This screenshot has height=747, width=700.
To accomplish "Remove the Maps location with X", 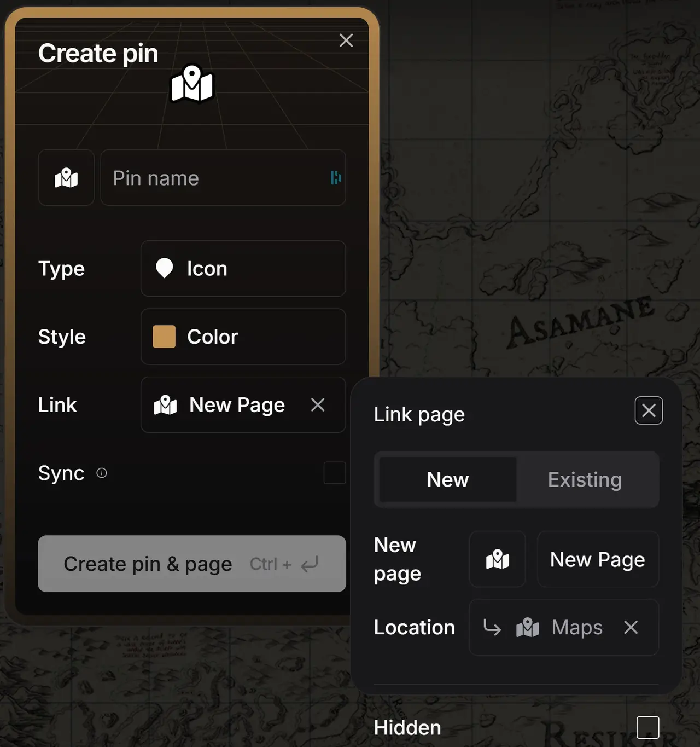I will click(x=631, y=627).
